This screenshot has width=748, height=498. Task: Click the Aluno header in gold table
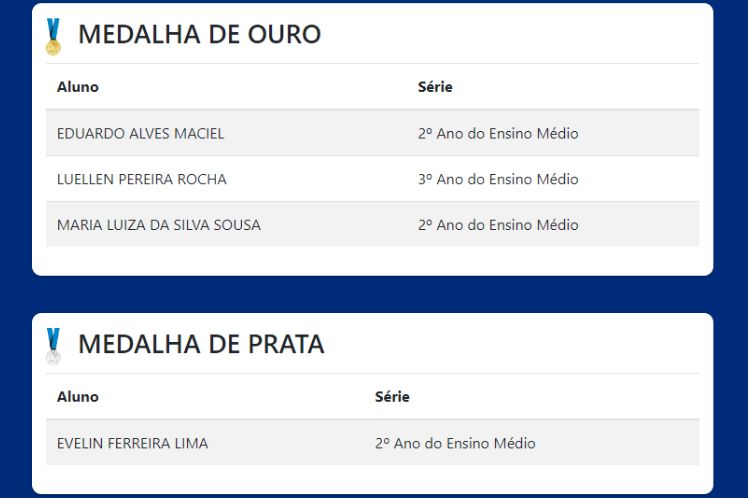pyautogui.click(x=78, y=87)
